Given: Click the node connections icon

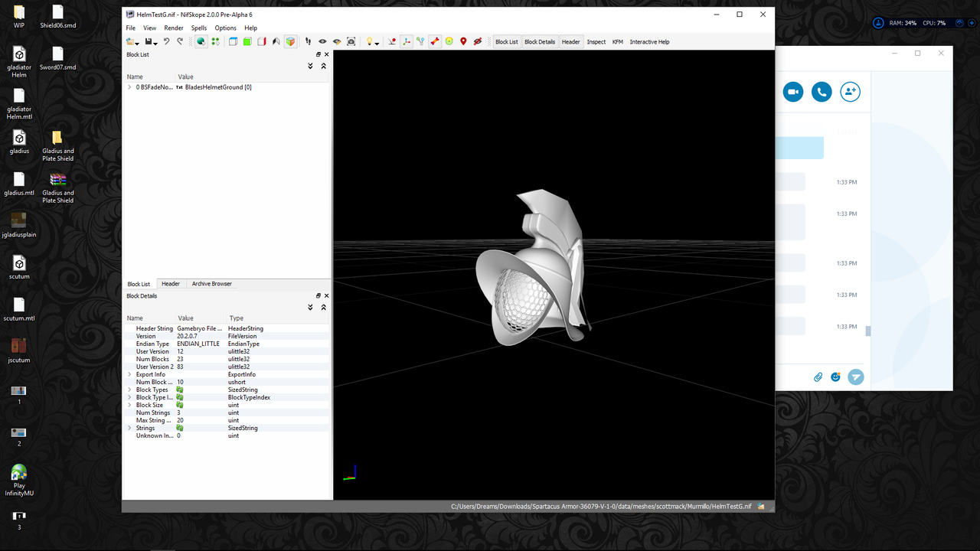Looking at the screenshot, I should click(x=420, y=41).
